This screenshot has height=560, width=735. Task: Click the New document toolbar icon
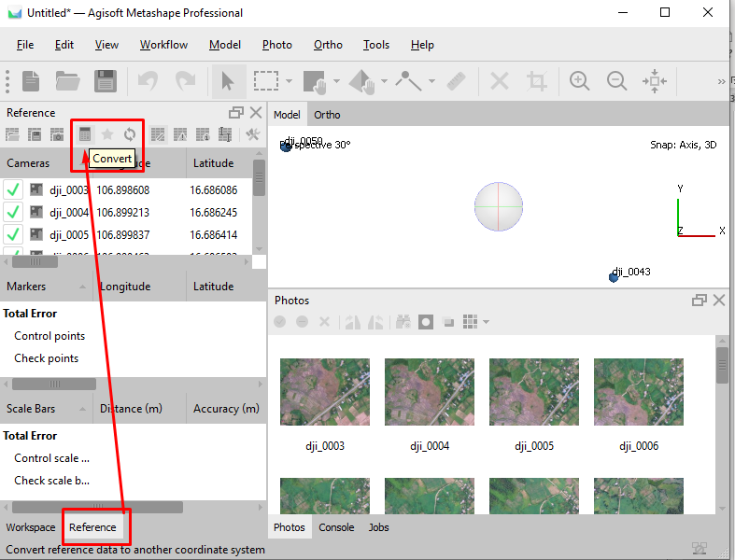pyautogui.click(x=31, y=81)
